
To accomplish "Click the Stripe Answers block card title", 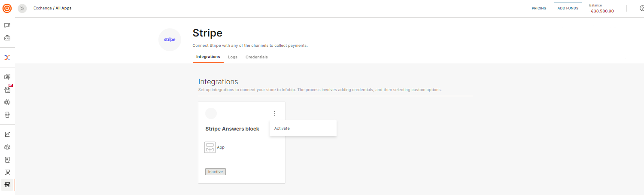I will [x=232, y=129].
